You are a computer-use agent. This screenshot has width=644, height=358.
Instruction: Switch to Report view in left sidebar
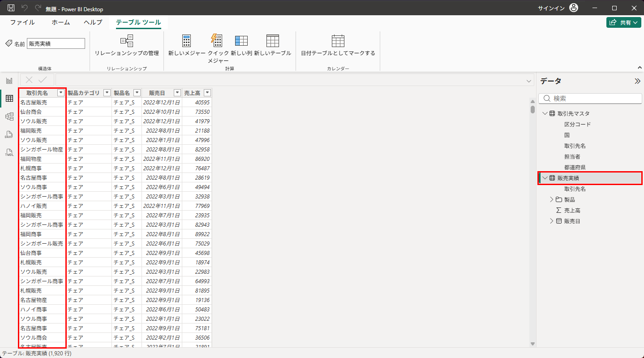(9, 81)
